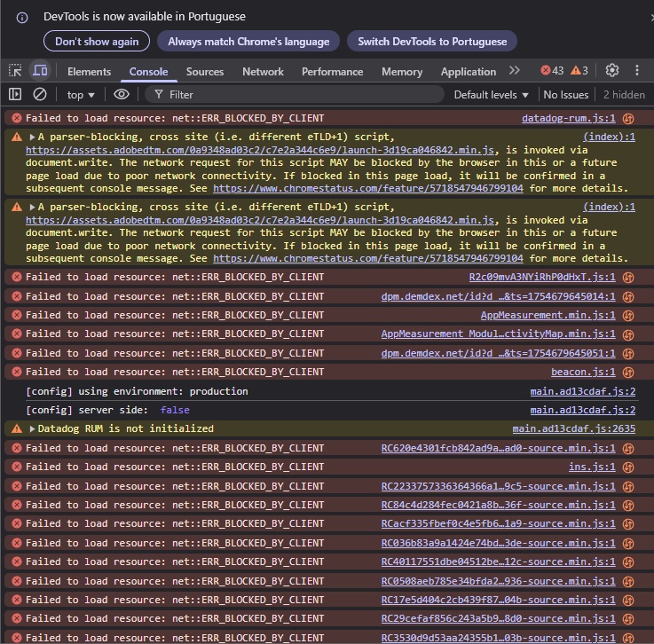654x644 pixels.
Task: Click the AI assist icon beside RC40117551dbe04512be source
Action: click(628, 562)
